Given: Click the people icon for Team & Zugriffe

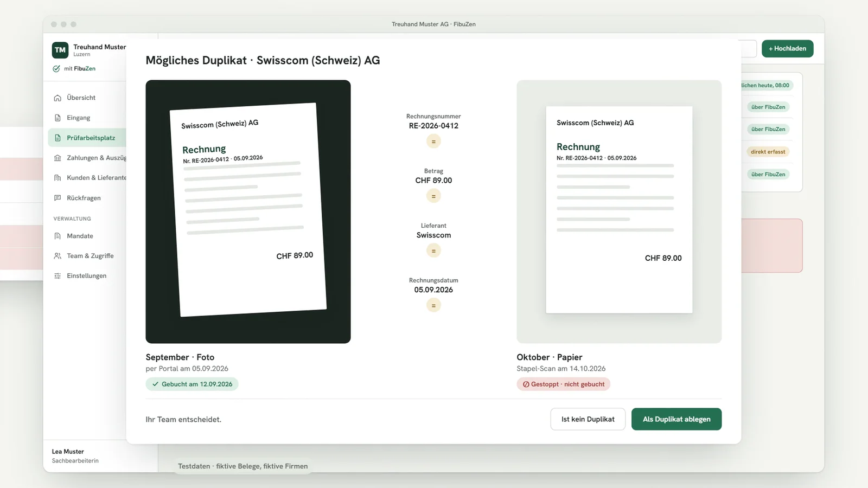Looking at the screenshot, I should [x=58, y=256].
